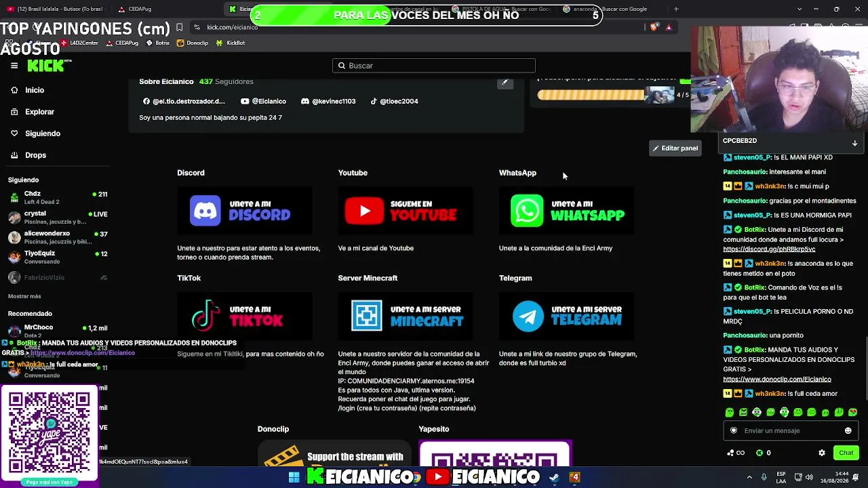Screen dimensions: 868x488
Task: Click the Telegram panel banner image
Action: (x=566, y=316)
